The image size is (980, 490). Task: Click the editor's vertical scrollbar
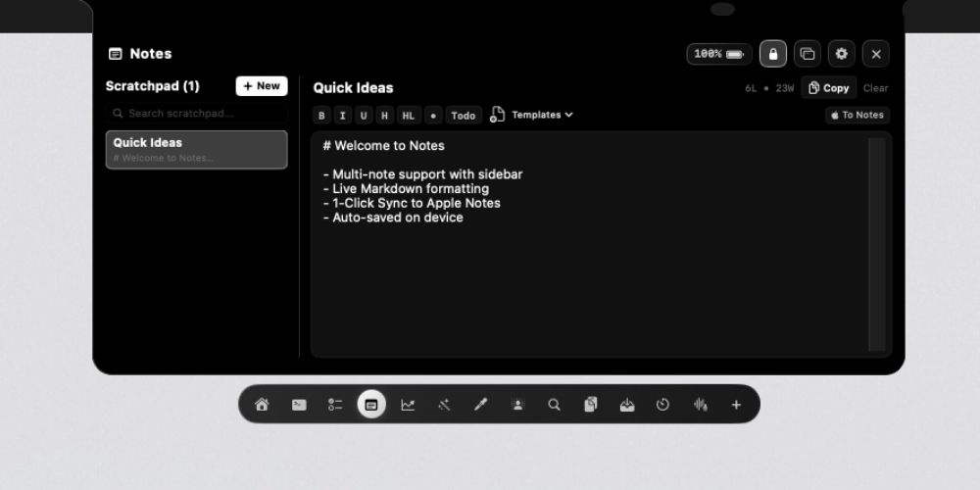877,244
